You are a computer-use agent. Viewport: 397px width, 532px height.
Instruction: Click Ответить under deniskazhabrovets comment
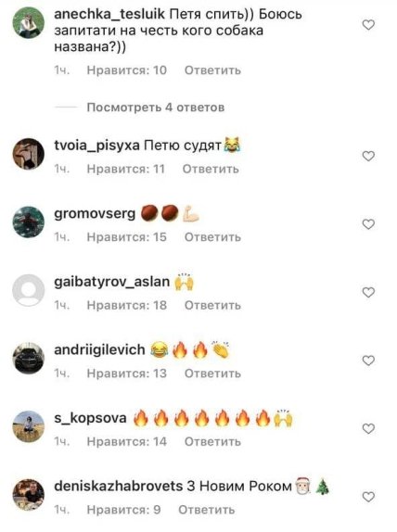click(x=207, y=510)
